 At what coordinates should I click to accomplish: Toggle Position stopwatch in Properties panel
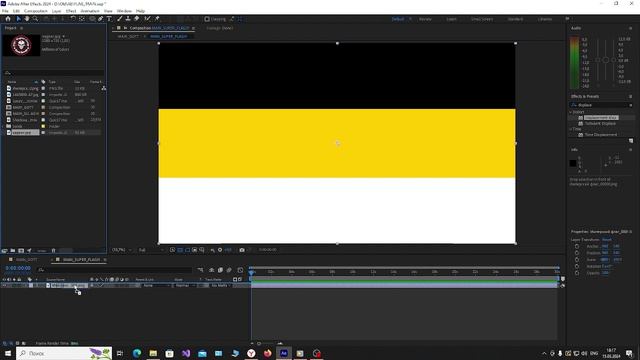click(577, 253)
